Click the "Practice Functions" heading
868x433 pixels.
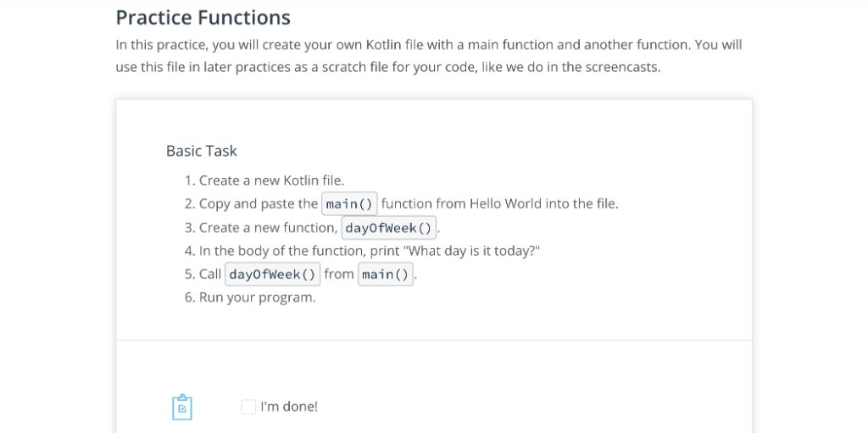[203, 17]
